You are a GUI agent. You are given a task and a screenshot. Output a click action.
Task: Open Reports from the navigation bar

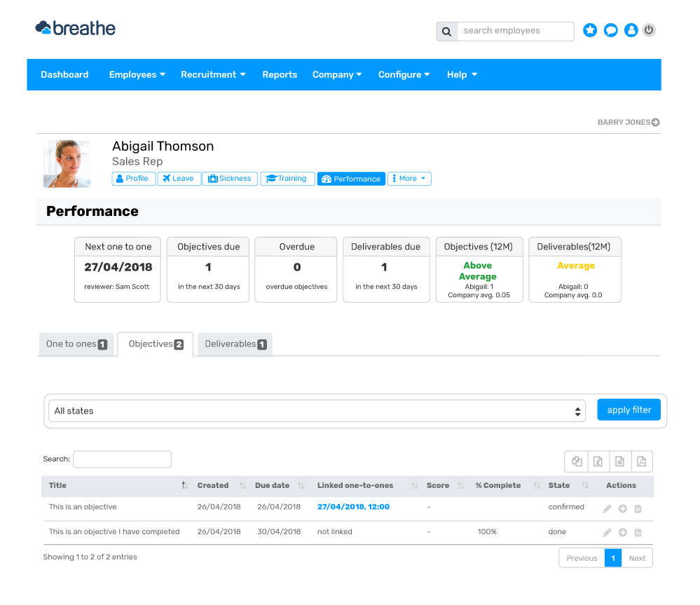[x=280, y=74]
